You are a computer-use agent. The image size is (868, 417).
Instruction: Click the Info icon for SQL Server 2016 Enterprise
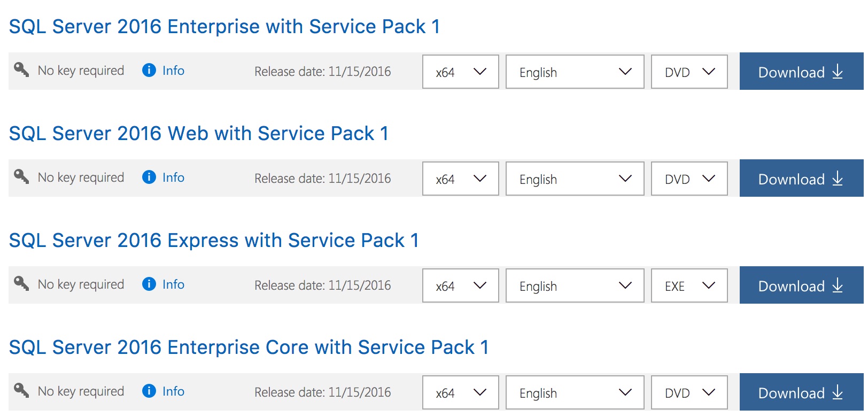(149, 70)
